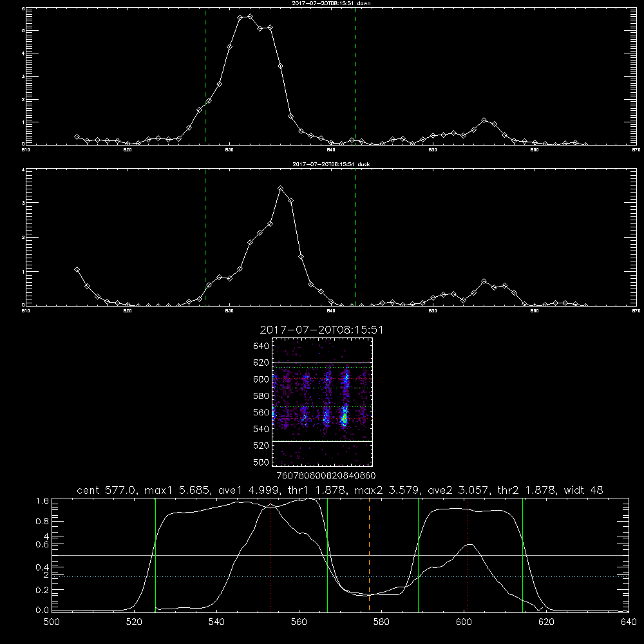Image resolution: width=644 pixels, height=644 pixels.
Task: Click the dawn plot title '2017-07-20T08:15:51 dawn'
Action: (x=331, y=3)
